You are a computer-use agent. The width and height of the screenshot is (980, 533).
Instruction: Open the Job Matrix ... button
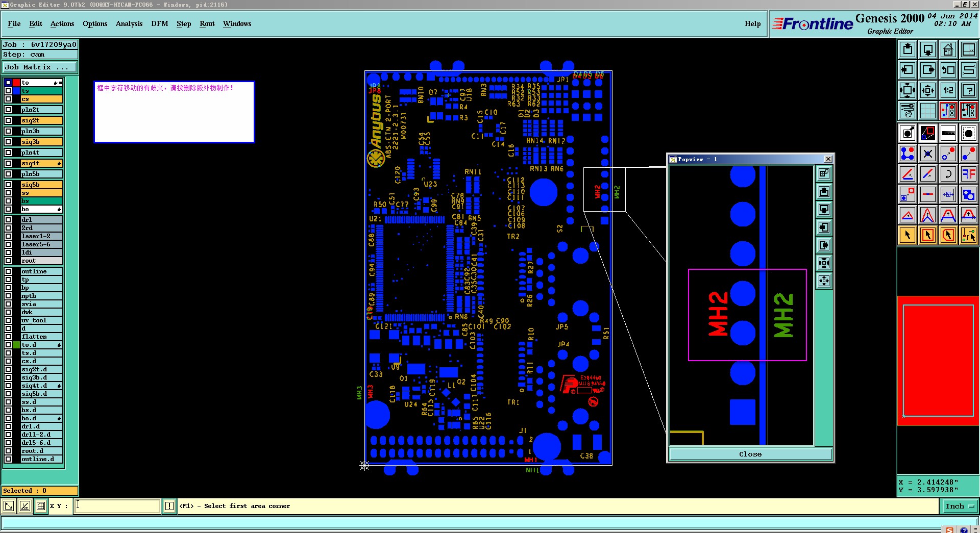(40, 67)
